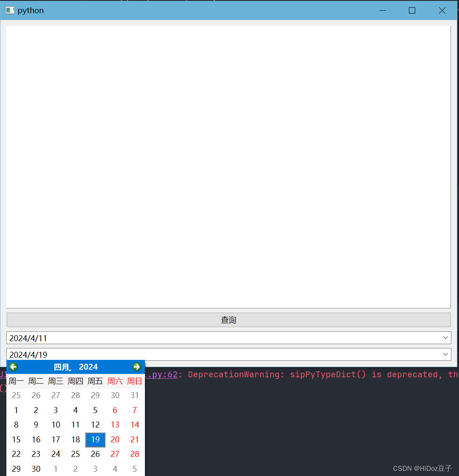The image size is (459, 476).
Task: Pick Saturday April 20
Action: point(115,439)
